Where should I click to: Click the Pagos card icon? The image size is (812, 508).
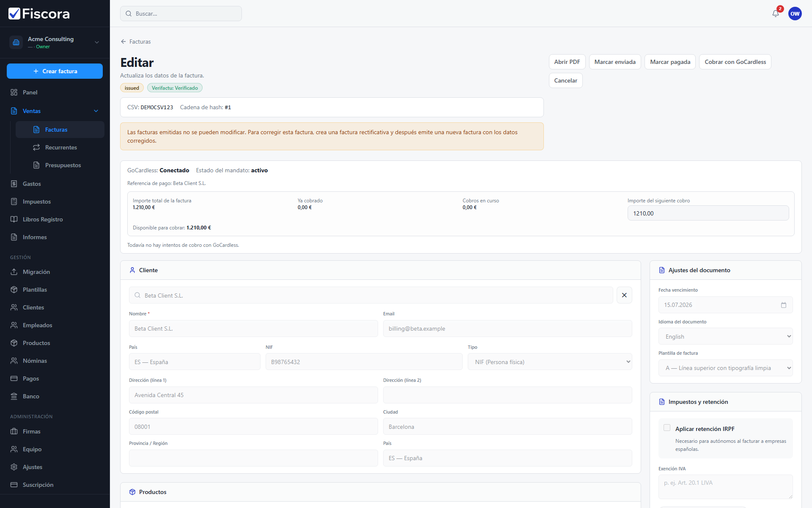14,378
